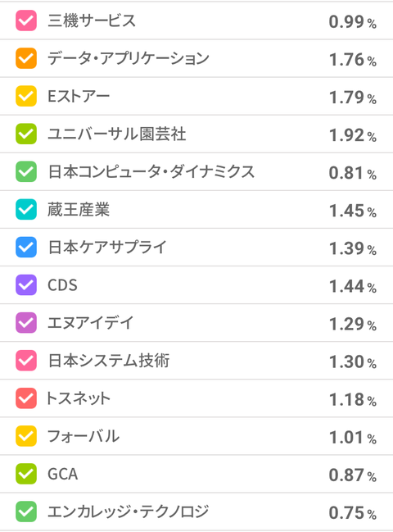Uncheck the 三機サービス checkbox
The width and height of the screenshot is (393, 532).
click(26, 20)
